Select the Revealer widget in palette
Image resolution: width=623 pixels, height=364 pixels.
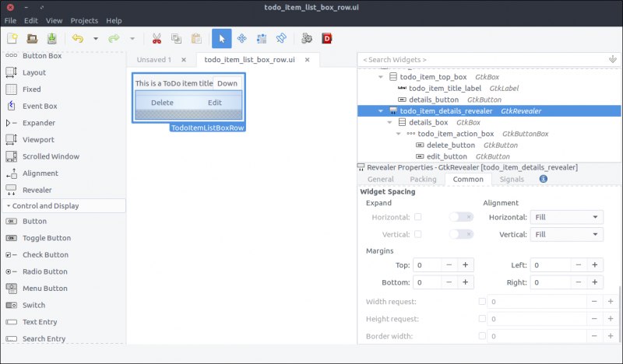37,190
